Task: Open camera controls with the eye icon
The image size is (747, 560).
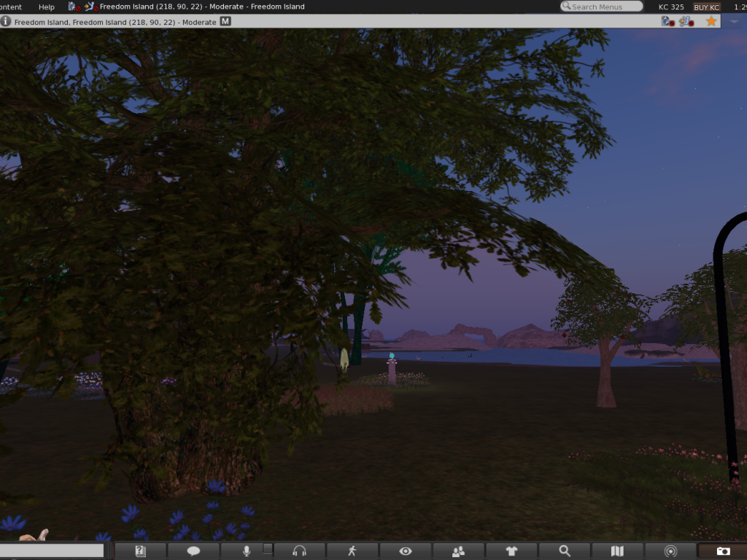Action: tap(406, 551)
